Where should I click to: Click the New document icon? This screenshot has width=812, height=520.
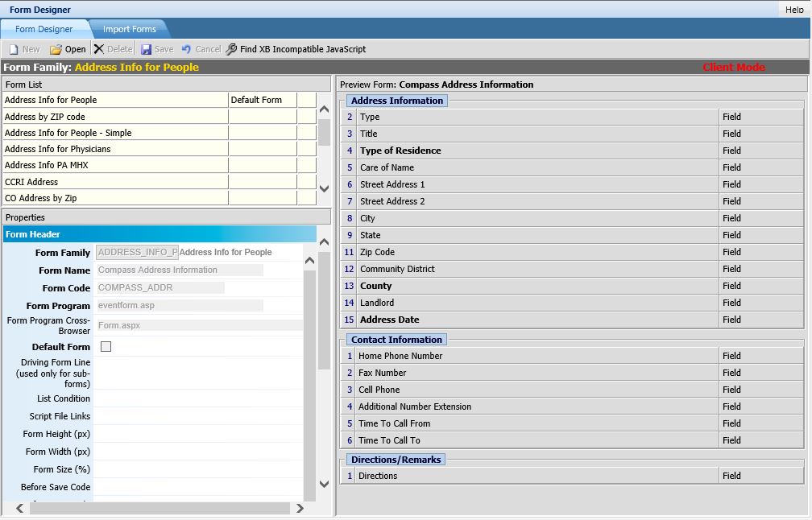(14, 49)
